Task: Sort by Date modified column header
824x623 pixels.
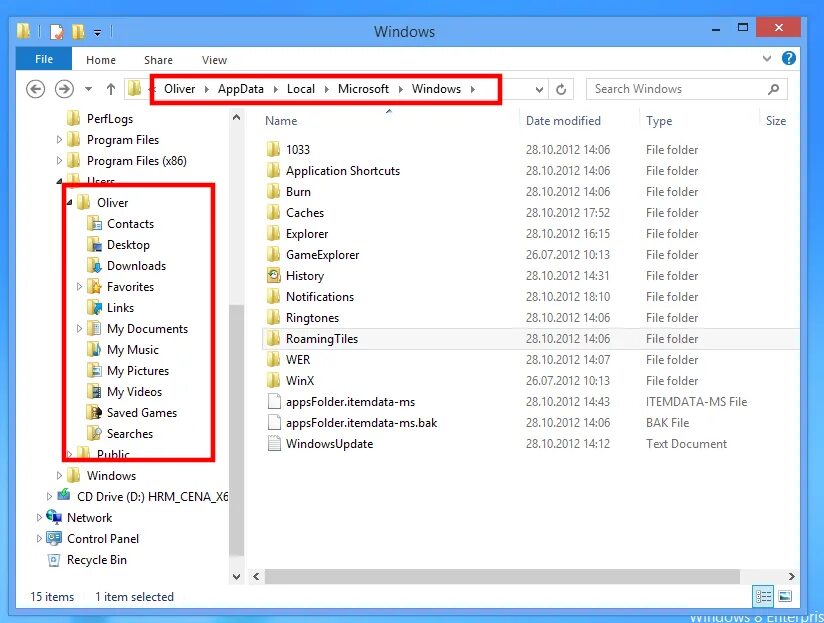Action: click(563, 121)
